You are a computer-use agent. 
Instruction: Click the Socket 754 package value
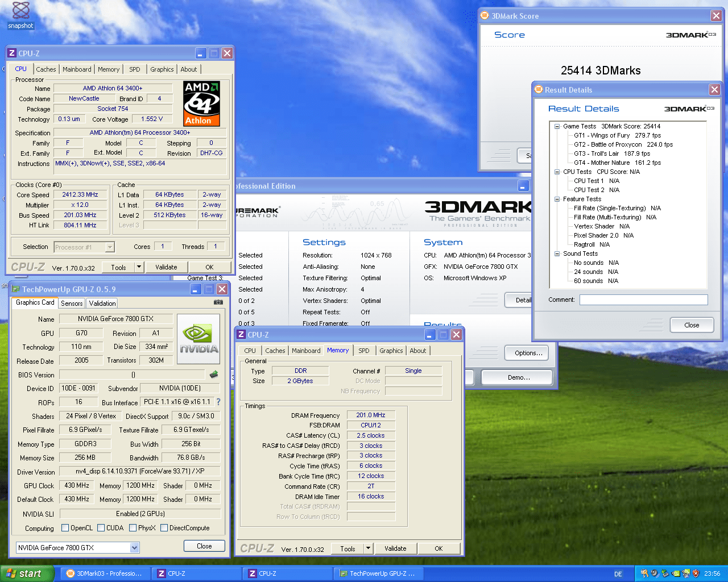tap(113, 109)
